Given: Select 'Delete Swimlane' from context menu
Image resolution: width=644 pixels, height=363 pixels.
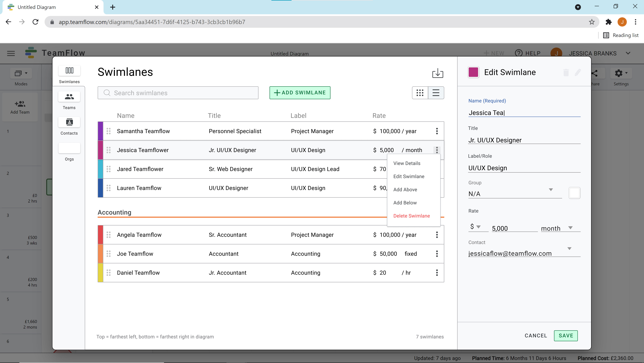Looking at the screenshot, I should [411, 216].
